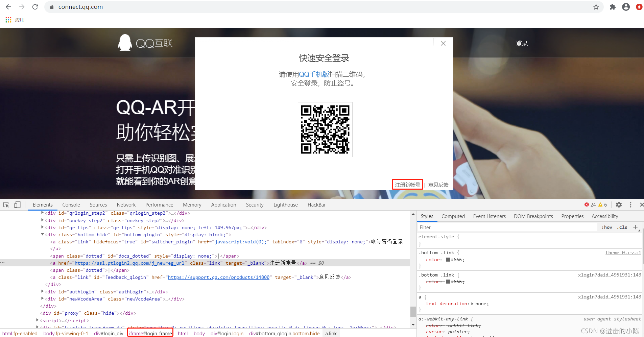Close the QQ login dialog

coord(443,43)
